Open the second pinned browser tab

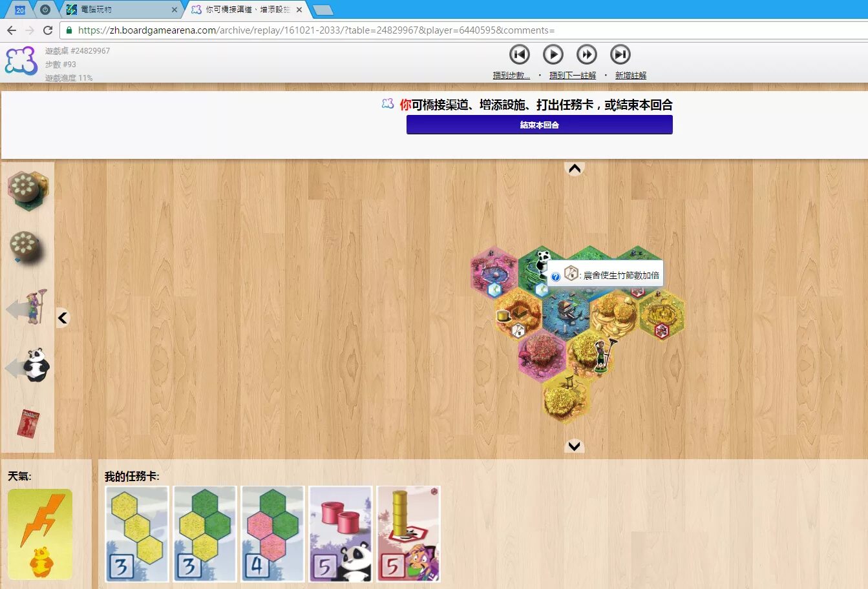pyautogui.click(x=45, y=10)
